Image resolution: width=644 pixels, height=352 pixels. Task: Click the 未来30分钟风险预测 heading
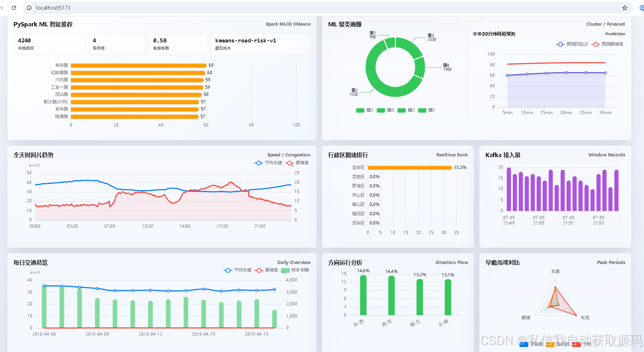494,34
